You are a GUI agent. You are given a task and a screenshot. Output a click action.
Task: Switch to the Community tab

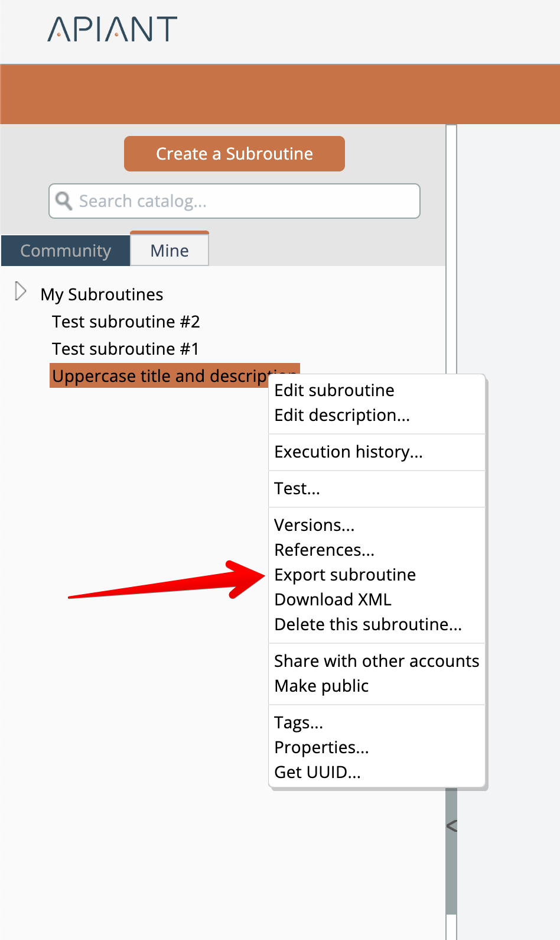(66, 251)
